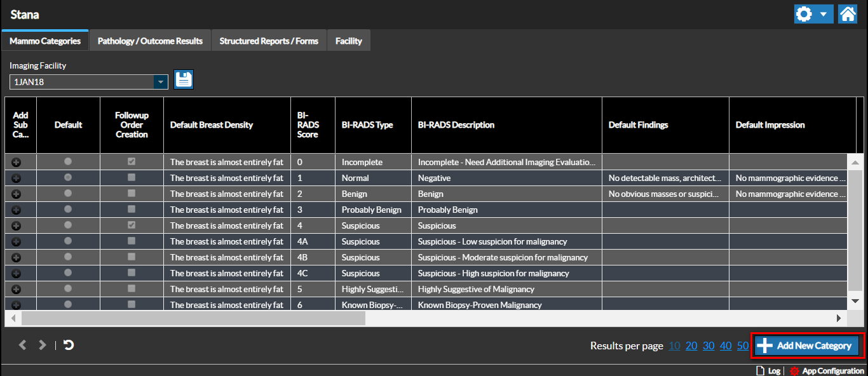Open the settings gear menu
The image size is (868, 376).
point(804,14)
